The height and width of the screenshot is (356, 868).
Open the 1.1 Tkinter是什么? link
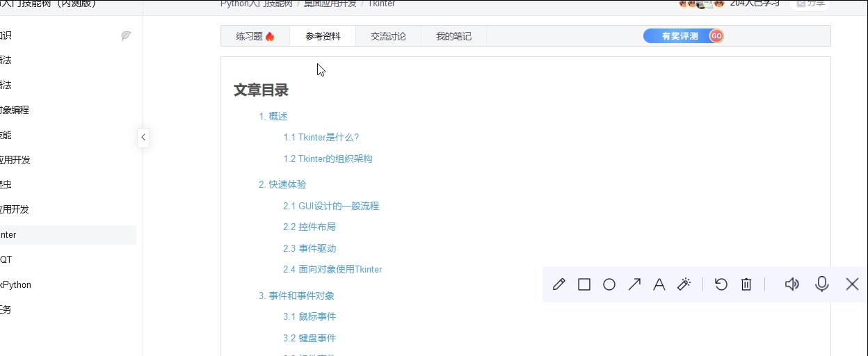[x=321, y=137]
